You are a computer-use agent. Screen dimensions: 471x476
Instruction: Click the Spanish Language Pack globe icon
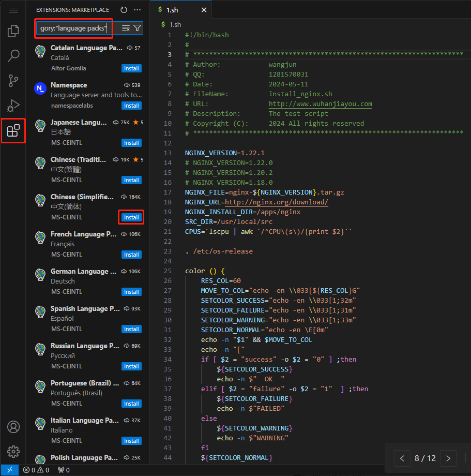point(40,312)
